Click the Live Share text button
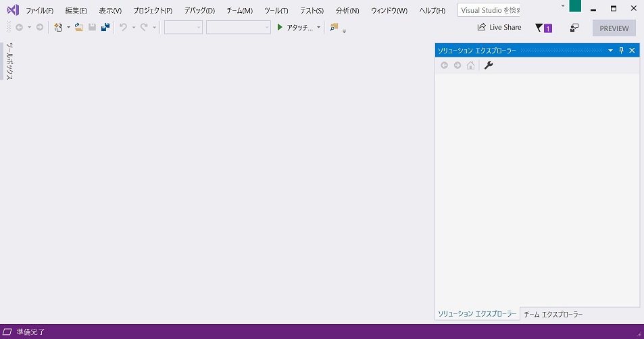Image resolution: width=644 pixels, height=339 pixels. (x=505, y=27)
